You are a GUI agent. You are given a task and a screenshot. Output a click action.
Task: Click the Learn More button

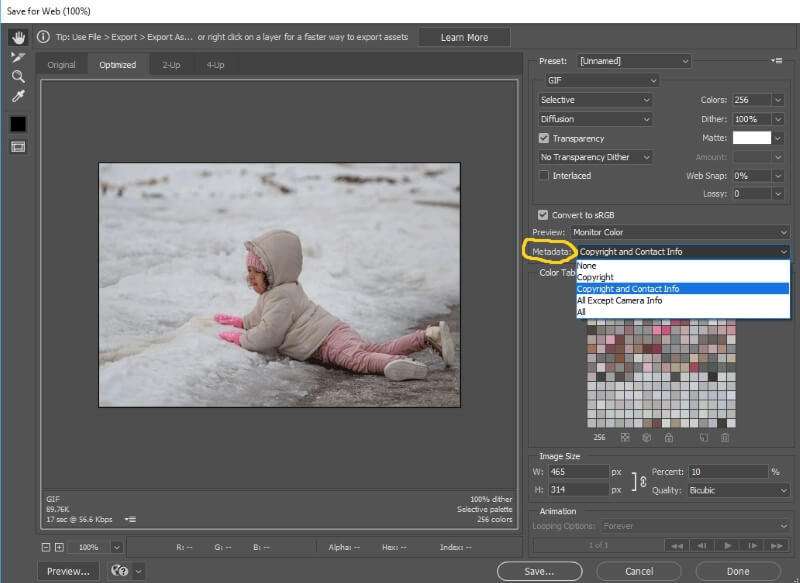coord(464,37)
